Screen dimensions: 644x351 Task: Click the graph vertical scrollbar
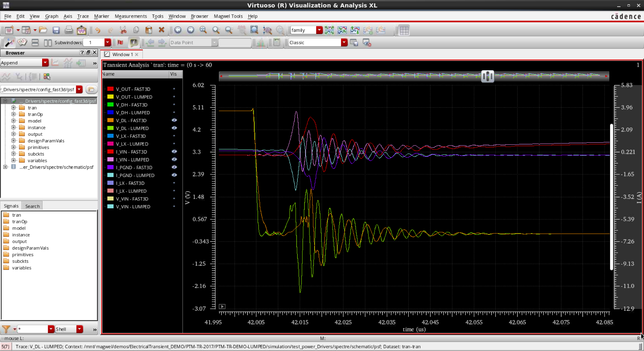pos(611,197)
